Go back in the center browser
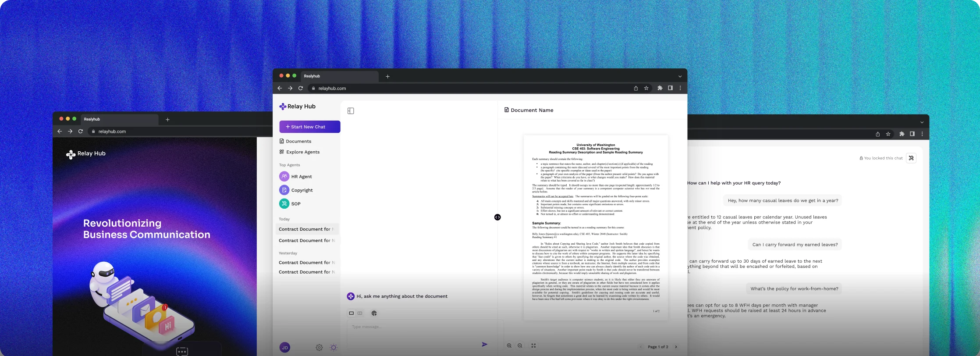Viewport: 980px width, 356px height. 280,88
